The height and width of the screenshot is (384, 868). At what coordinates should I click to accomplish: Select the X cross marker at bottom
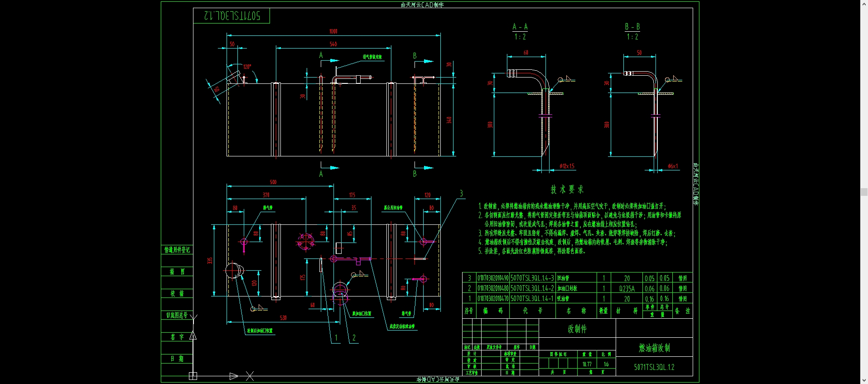(x=250, y=376)
